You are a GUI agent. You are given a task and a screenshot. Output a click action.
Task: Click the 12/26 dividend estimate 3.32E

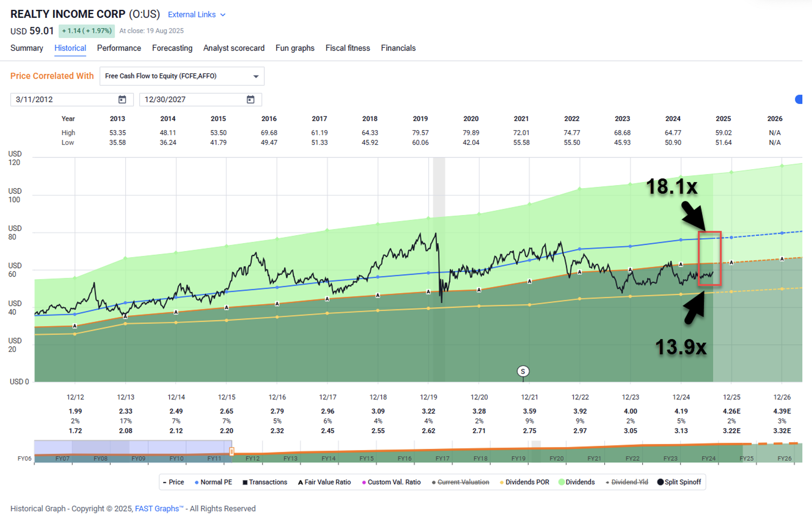(x=782, y=431)
